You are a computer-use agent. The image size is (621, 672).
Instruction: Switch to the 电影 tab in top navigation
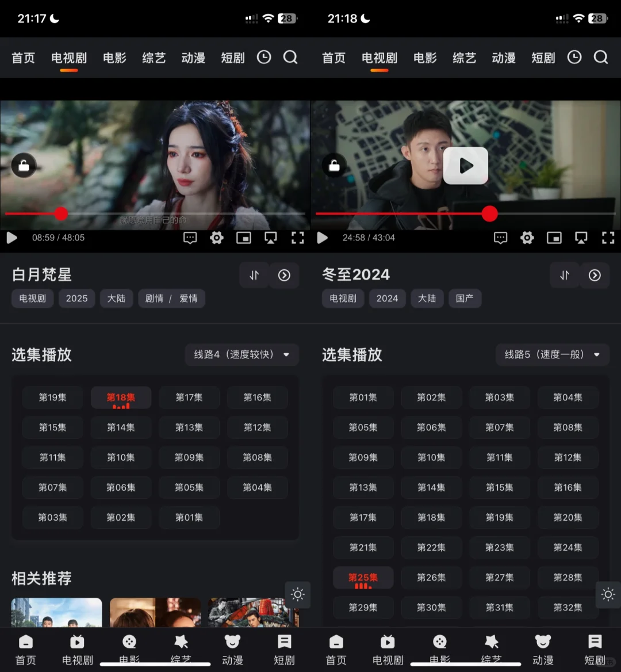pos(114,58)
